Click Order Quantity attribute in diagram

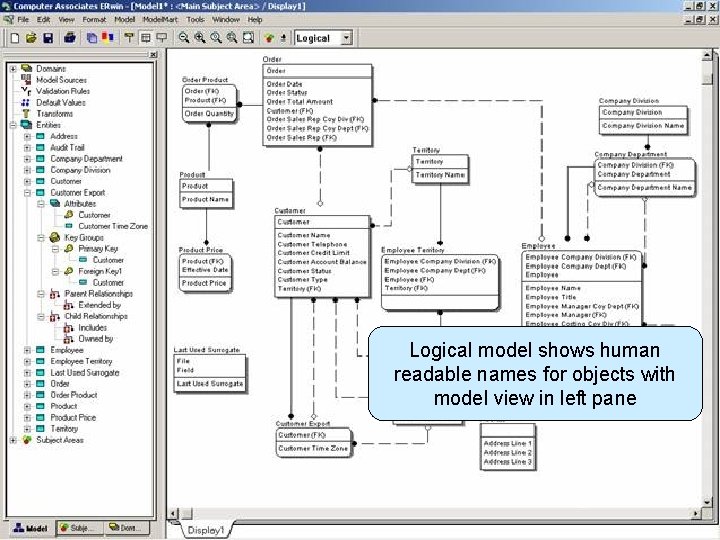(x=209, y=114)
